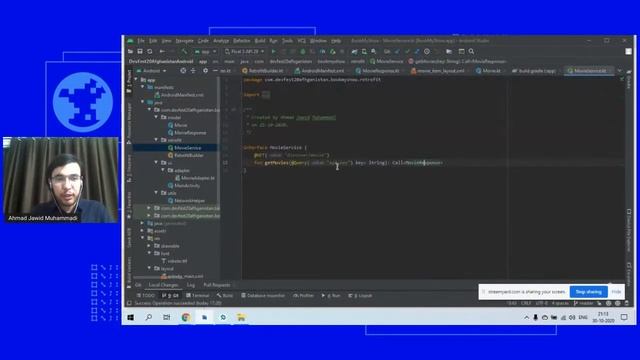Image resolution: width=640 pixels, height=360 pixels.
Task: Switch to the AndroidManifest.xml tab
Action: [320, 71]
